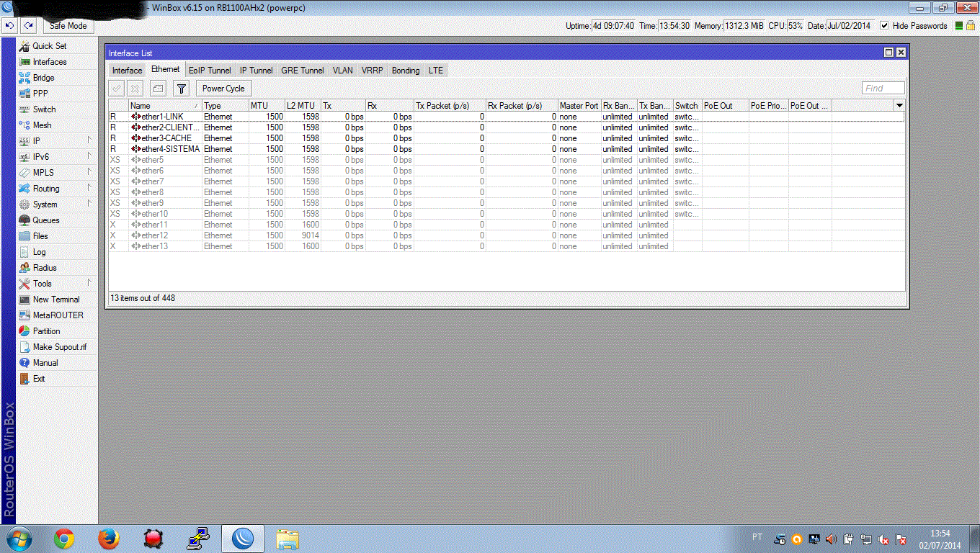This screenshot has height=553, width=980.
Task: Open the Partition menu item
Action: [57, 331]
